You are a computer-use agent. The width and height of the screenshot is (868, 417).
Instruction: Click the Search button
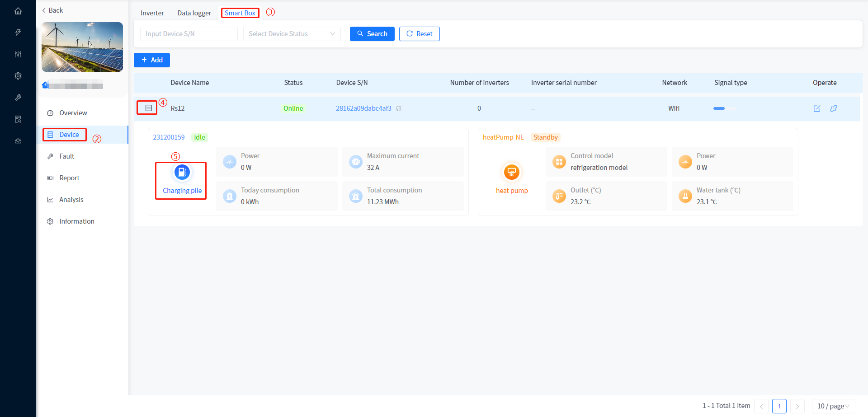(x=372, y=34)
